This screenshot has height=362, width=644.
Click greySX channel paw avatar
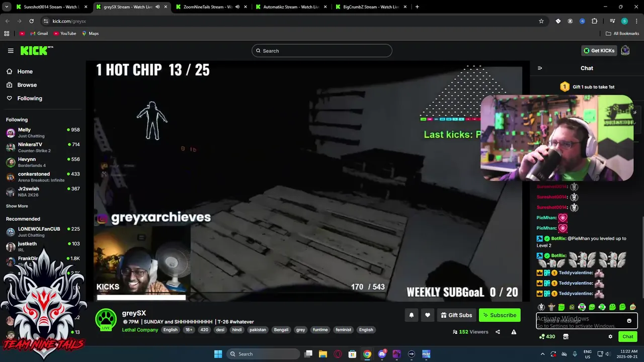point(106,319)
